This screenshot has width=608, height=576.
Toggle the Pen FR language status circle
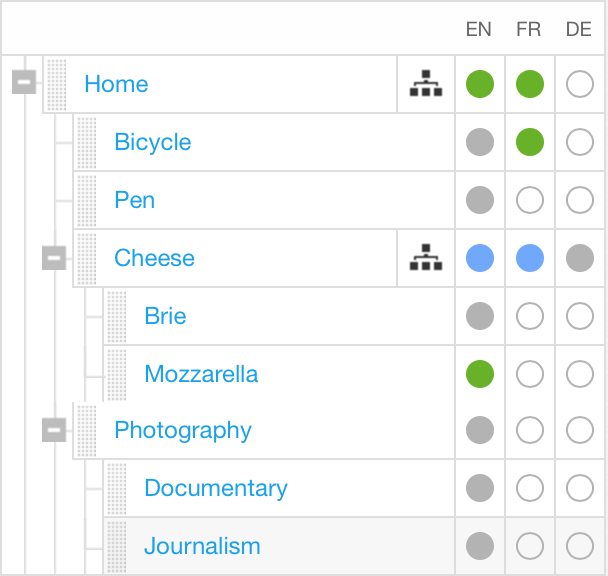click(x=529, y=201)
